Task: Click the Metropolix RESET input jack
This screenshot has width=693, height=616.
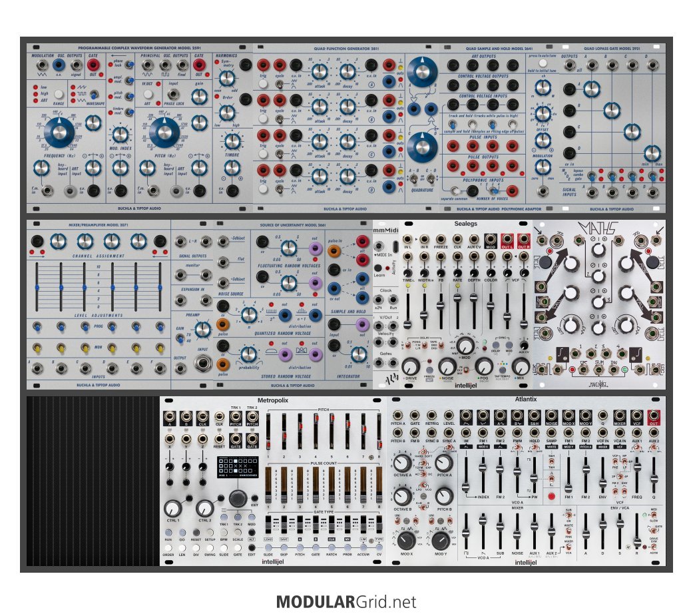Action: [219, 439]
